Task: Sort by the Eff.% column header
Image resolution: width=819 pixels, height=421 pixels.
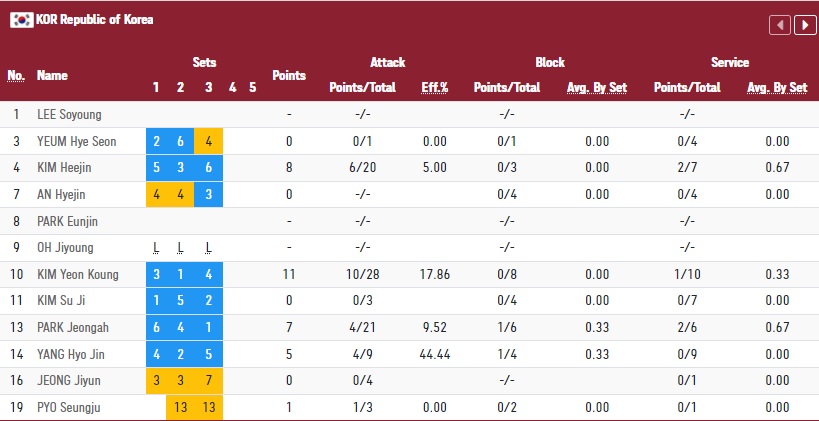Action: [435, 88]
